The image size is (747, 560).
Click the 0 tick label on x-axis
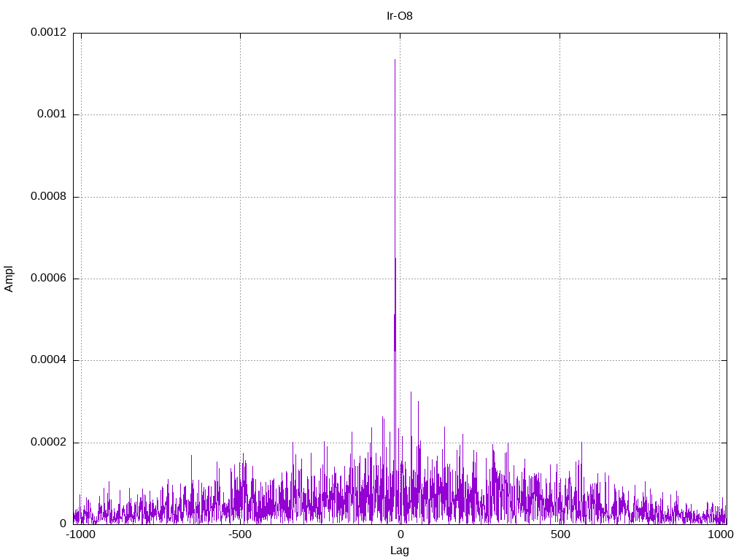point(400,534)
